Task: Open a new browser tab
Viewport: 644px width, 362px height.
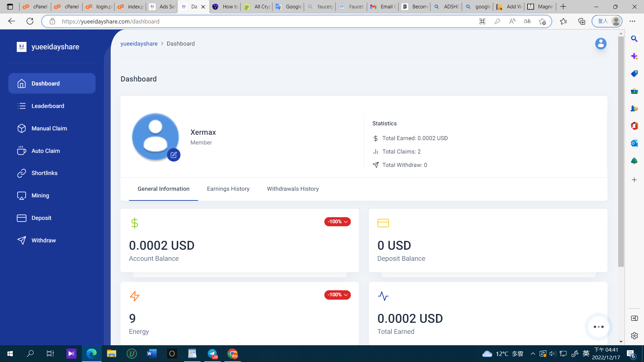Action: (x=563, y=7)
